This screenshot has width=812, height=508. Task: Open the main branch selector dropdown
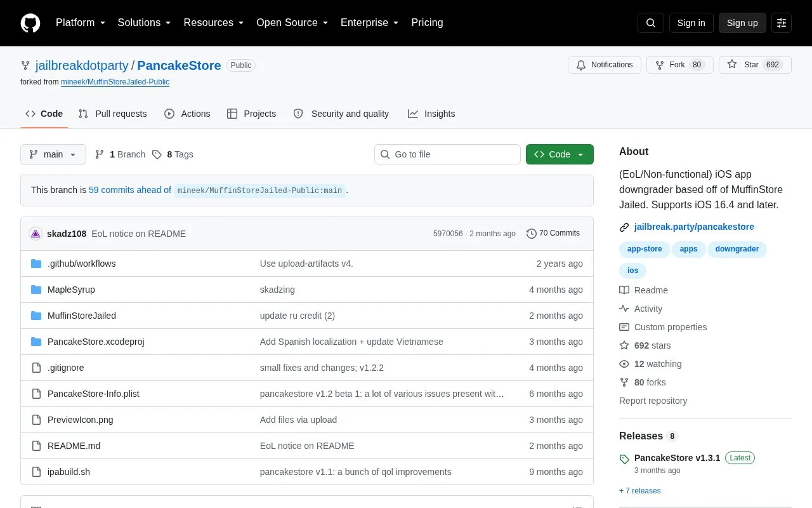pyautogui.click(x=53, y=154)
